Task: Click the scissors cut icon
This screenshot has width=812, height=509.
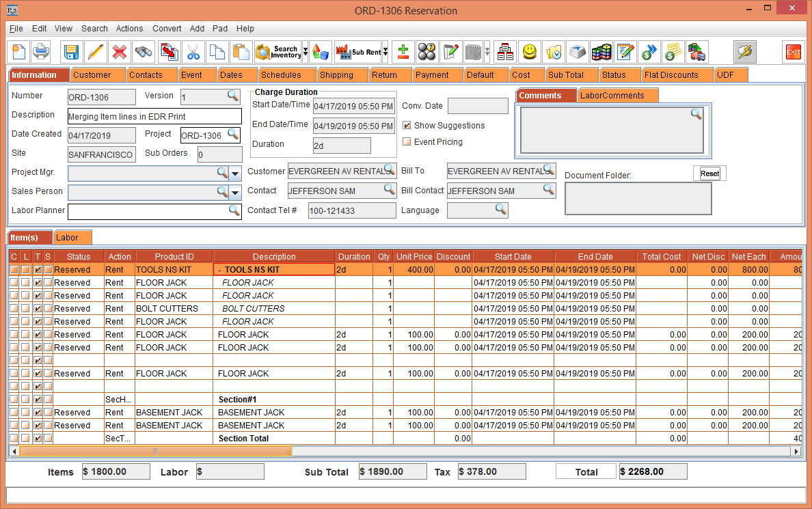Action: [x=193, y=52]
